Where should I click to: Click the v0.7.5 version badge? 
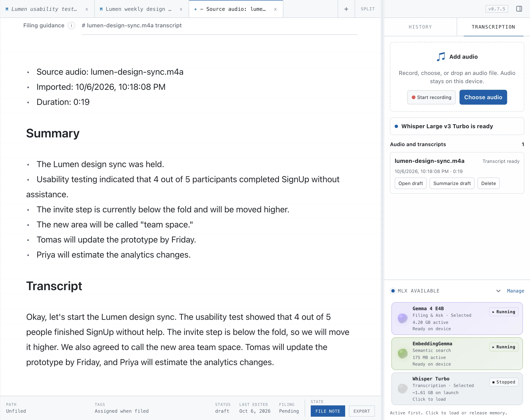[497, 9]
